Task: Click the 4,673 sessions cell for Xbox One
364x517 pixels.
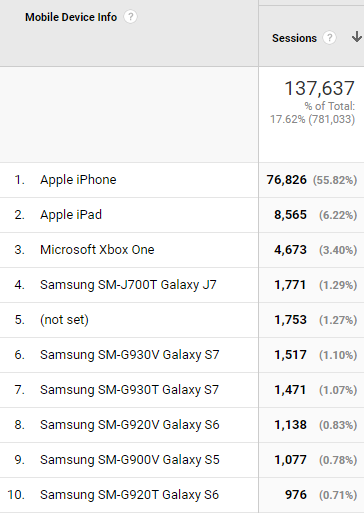Action: [290, 250]
